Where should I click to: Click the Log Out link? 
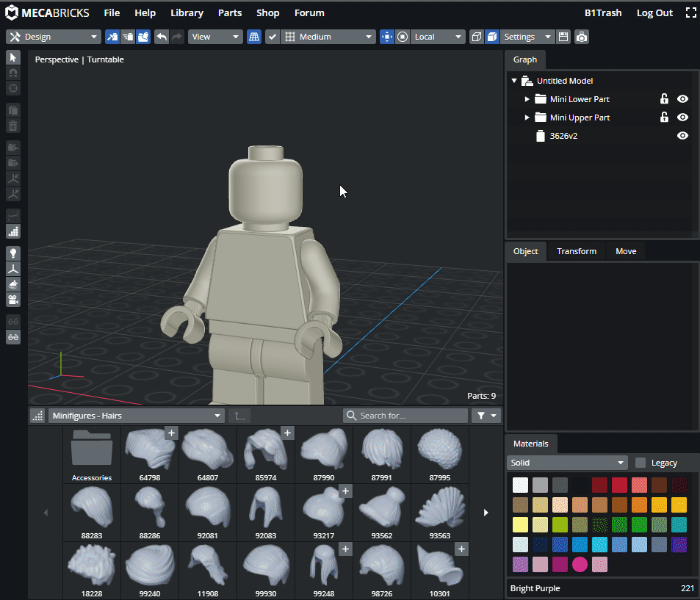tap(654, 13)
